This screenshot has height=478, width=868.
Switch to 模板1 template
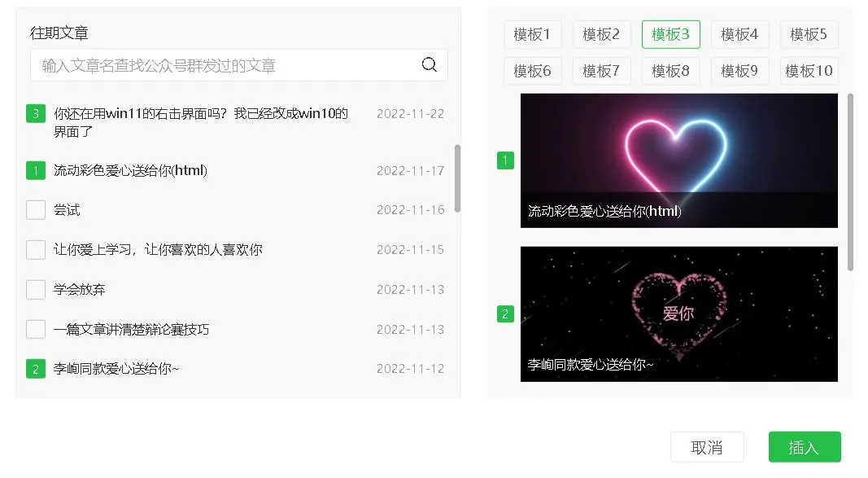pos(532,34)
